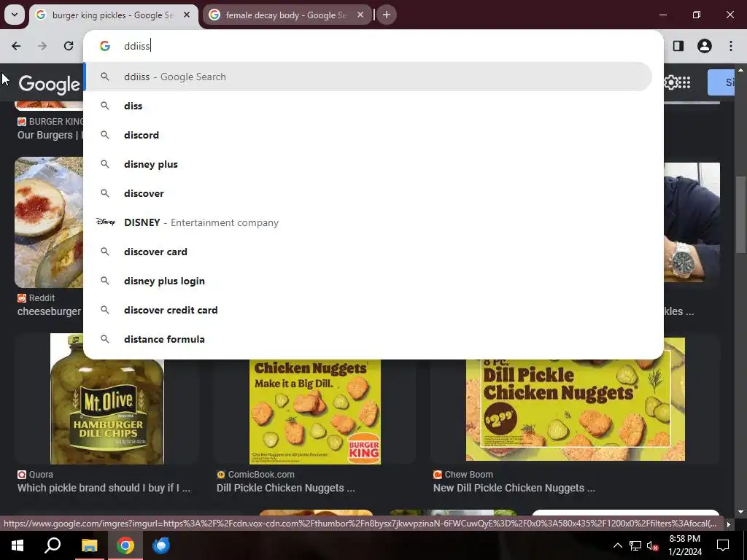The width and height of the screenshot is (747, 560).
Task: Click search icon beside 'distance formula' suggestion
Action: pyautogui.click(x=105, y=339)
